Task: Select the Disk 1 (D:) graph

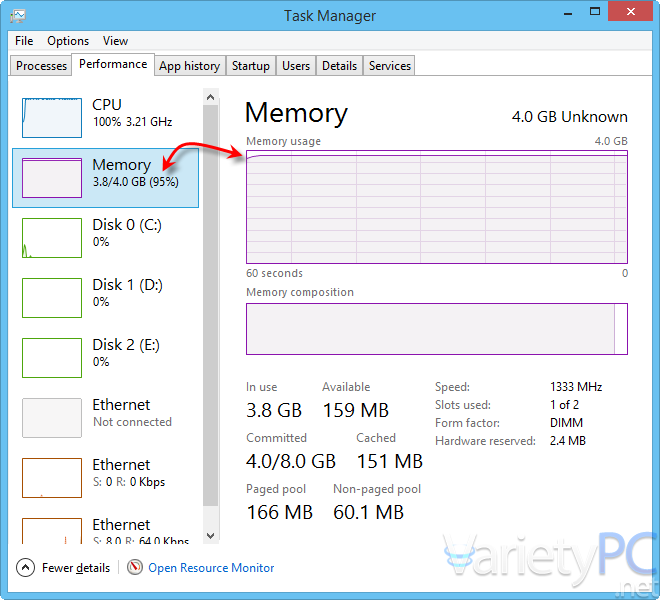Action: 52,298
